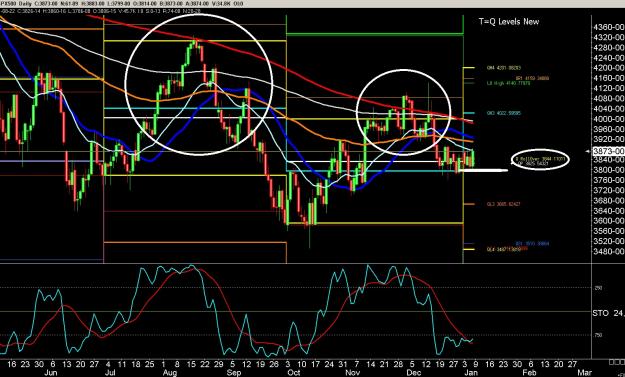Click the 3840-00 price axis label

[608, 159]
